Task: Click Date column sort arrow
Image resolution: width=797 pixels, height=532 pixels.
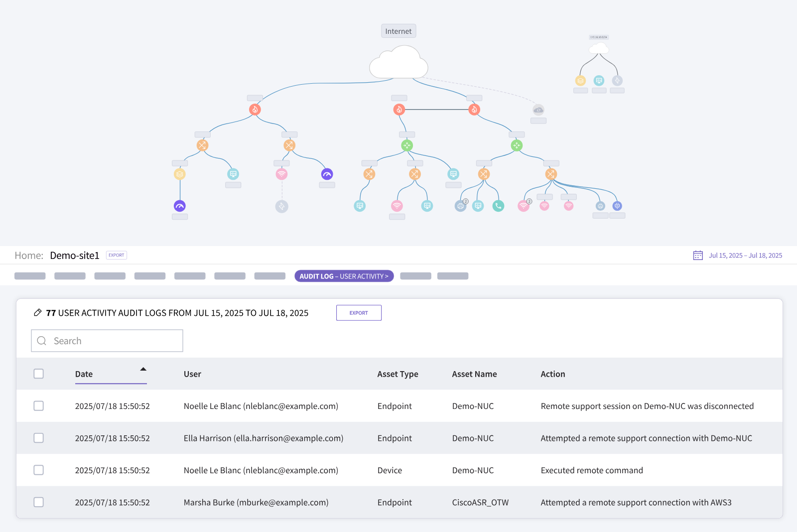Action: tap(143, 369)
